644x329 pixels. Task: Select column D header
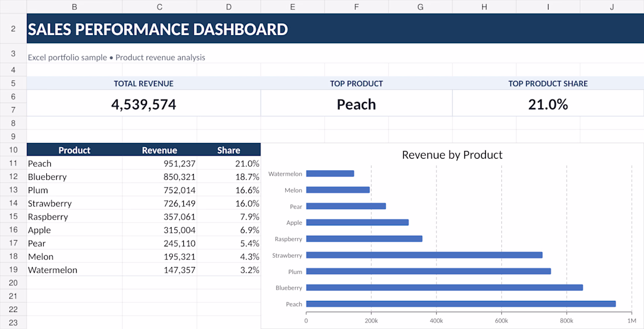[229, 6]
